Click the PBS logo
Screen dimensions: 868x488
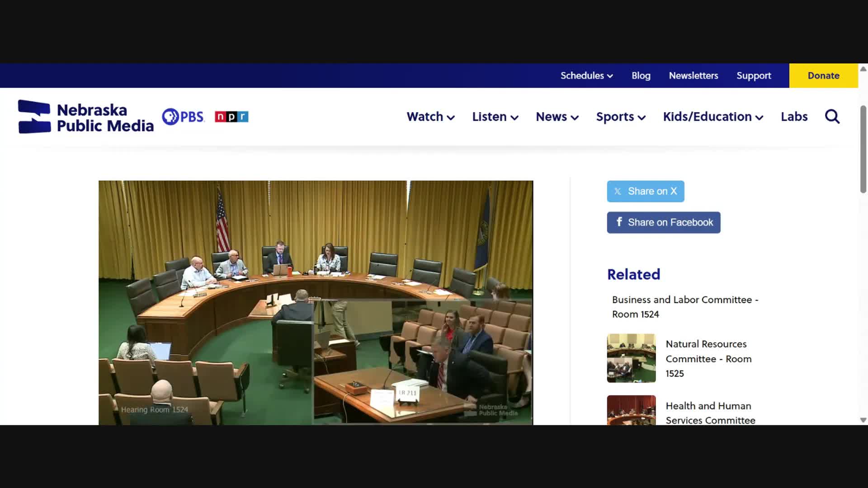pos(183,117)
